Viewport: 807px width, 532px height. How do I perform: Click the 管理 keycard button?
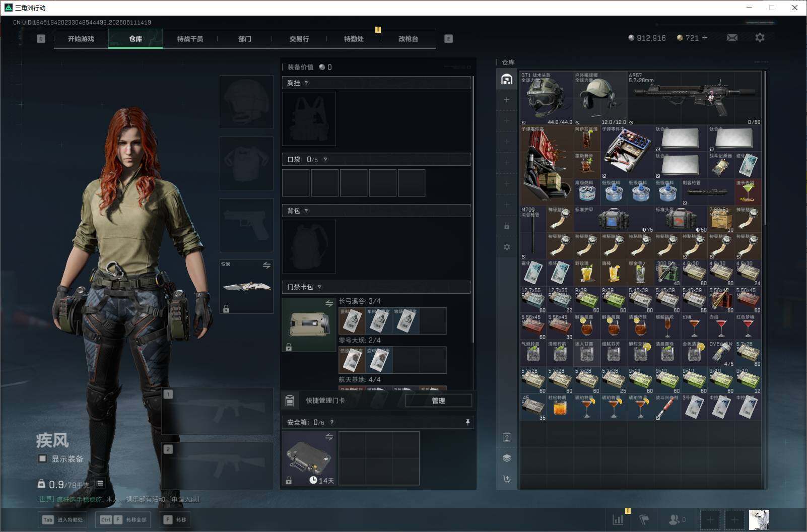(438, 401)
